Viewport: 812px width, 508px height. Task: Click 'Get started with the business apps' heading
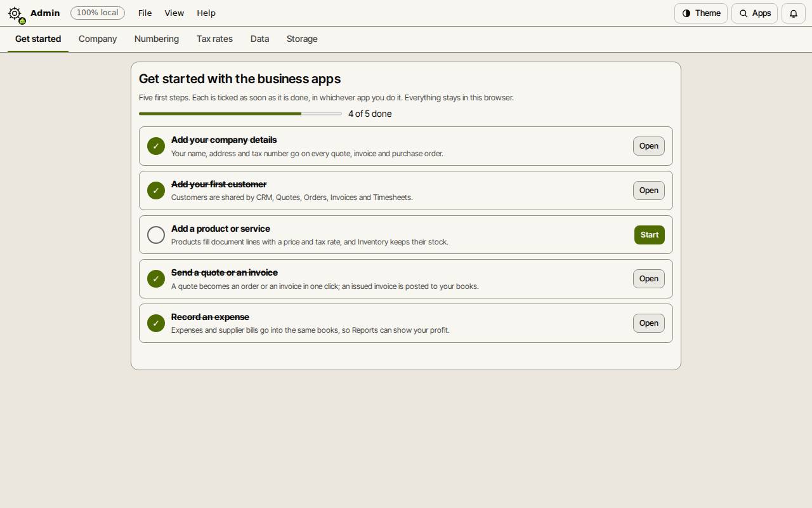coord(240,79)
